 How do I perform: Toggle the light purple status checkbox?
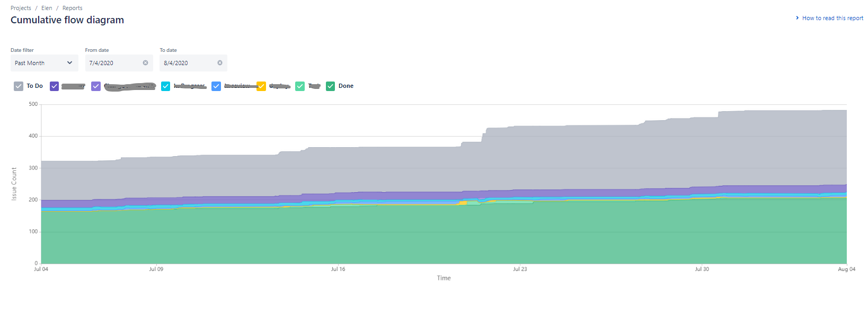tap(96, 86)
